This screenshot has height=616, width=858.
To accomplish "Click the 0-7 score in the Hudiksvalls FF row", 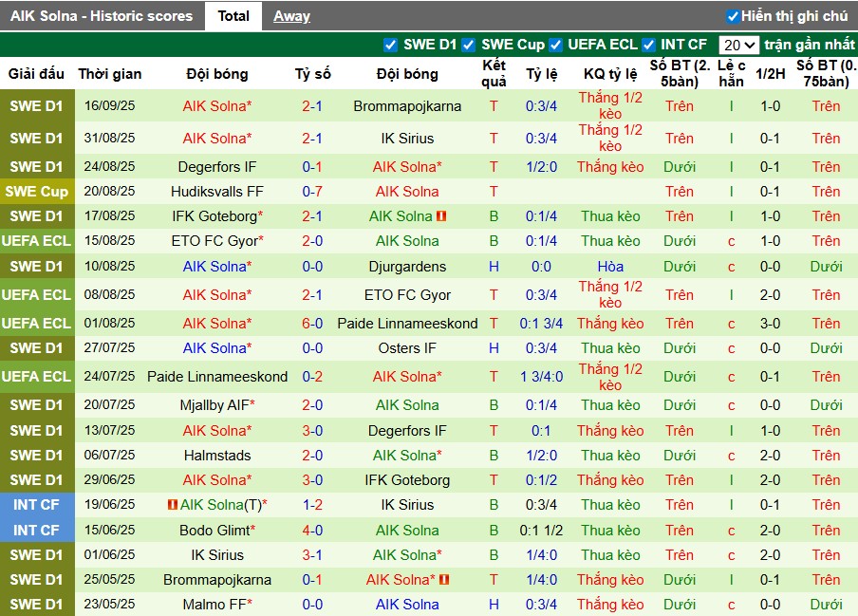I will (x=312, y=192).
